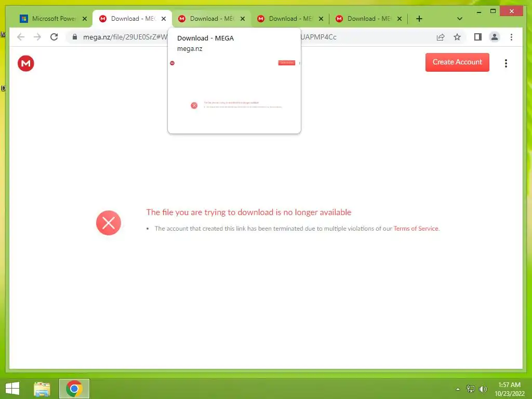
Task: Reload the page with the refresh icon
Action: click(54, 37)
